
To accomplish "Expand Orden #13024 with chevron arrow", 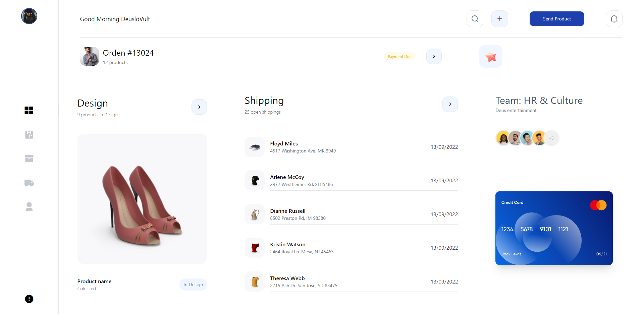I will pyautogui.click(x=434, y=56).
